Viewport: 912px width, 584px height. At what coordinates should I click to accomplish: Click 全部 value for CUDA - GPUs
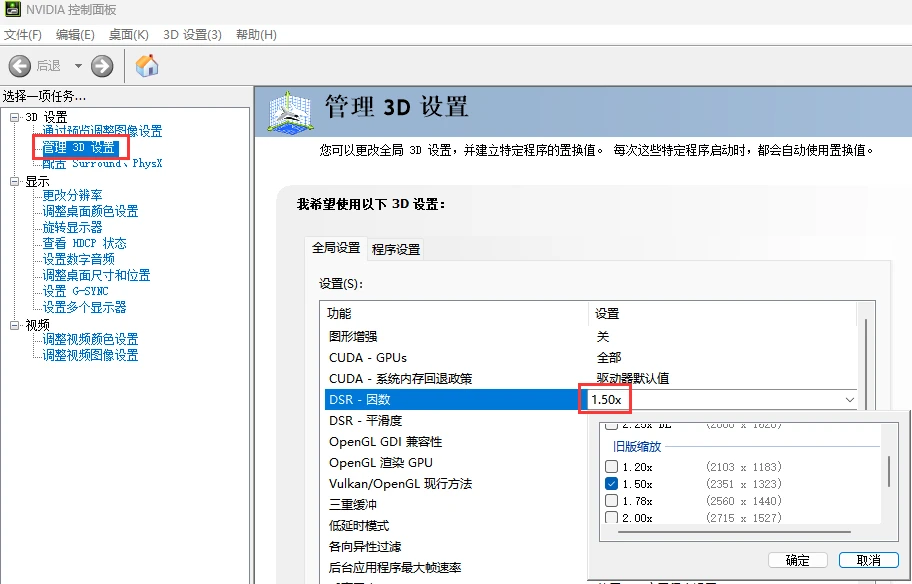[609, 358]
